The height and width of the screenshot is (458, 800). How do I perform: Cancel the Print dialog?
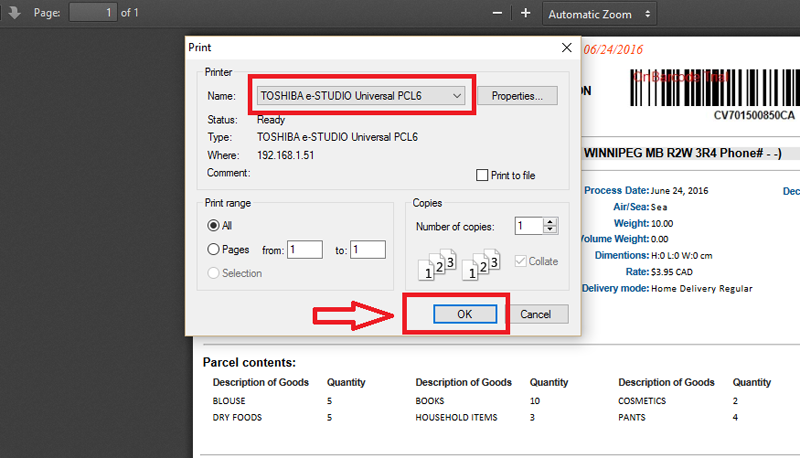536,314
